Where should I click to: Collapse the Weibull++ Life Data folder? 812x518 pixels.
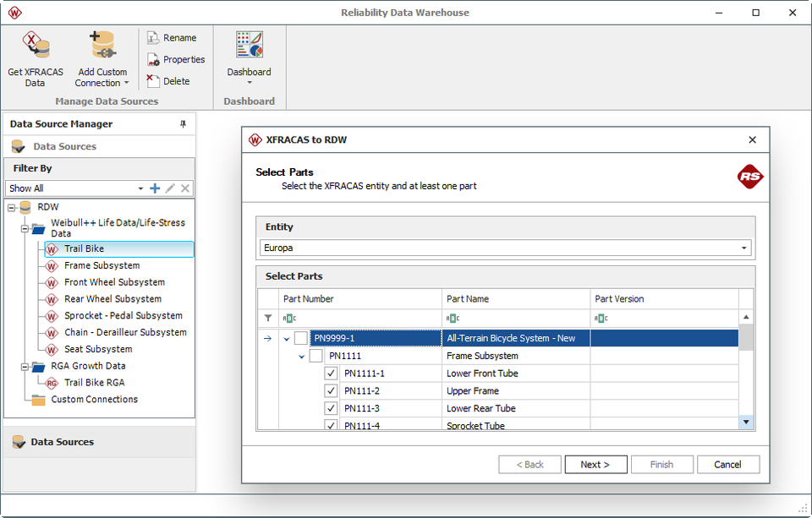[x=25, y=228]
